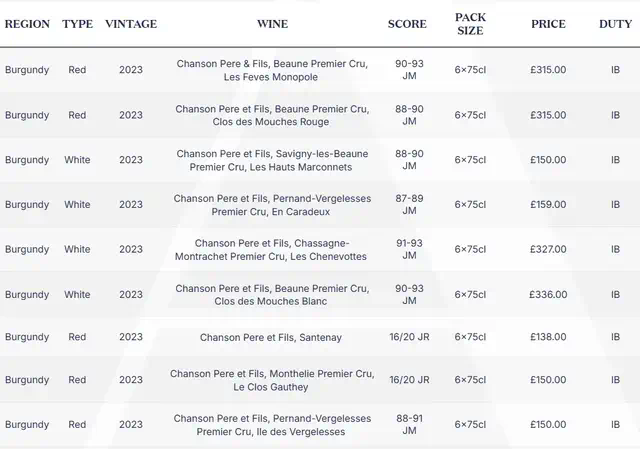The image size is (640, 449).
Task: Open the Chanson Pere et Fils Santenay wine
Action: (272, 338)
